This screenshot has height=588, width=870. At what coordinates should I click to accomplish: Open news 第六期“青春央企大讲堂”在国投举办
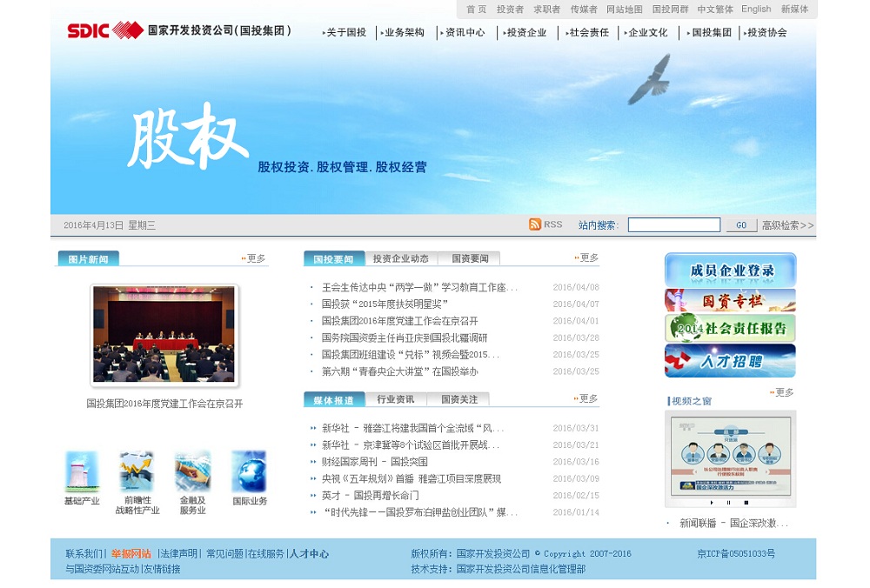(399, 371)
